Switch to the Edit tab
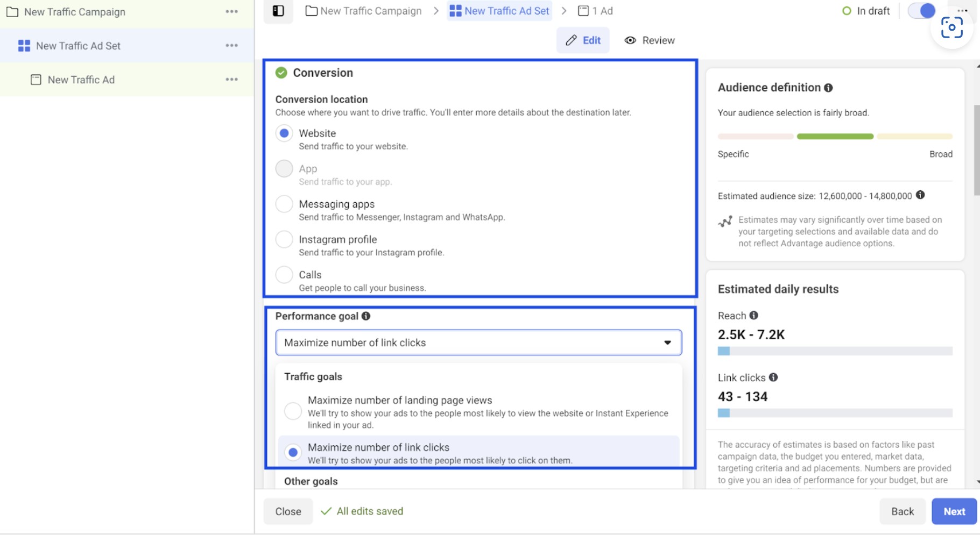Image resolution: width=980 pixels, height=535 pixels. 583,40
